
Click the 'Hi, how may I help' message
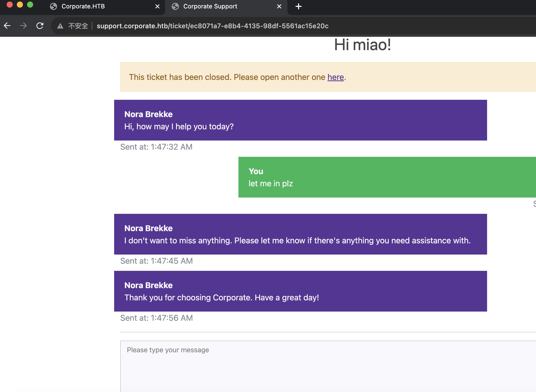click(x=300, y=120)
